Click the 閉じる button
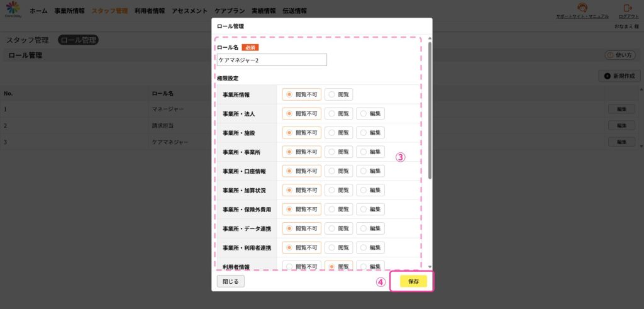This screenshot has width=644, height=309. click(x=231, y=281)
